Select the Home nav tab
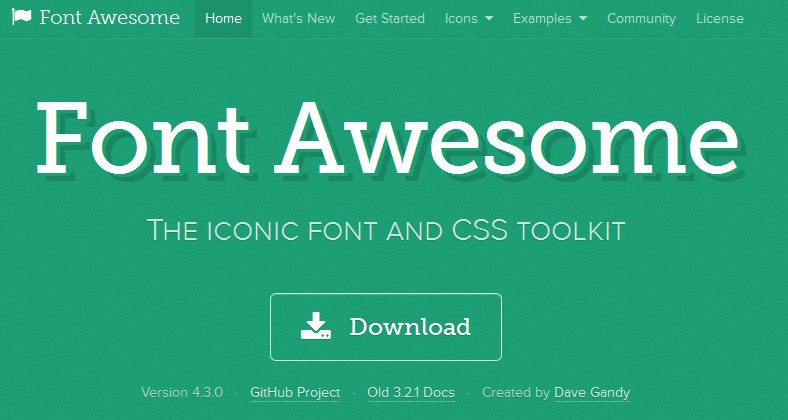The image size is (788, 420). click(x=224, y=19)
